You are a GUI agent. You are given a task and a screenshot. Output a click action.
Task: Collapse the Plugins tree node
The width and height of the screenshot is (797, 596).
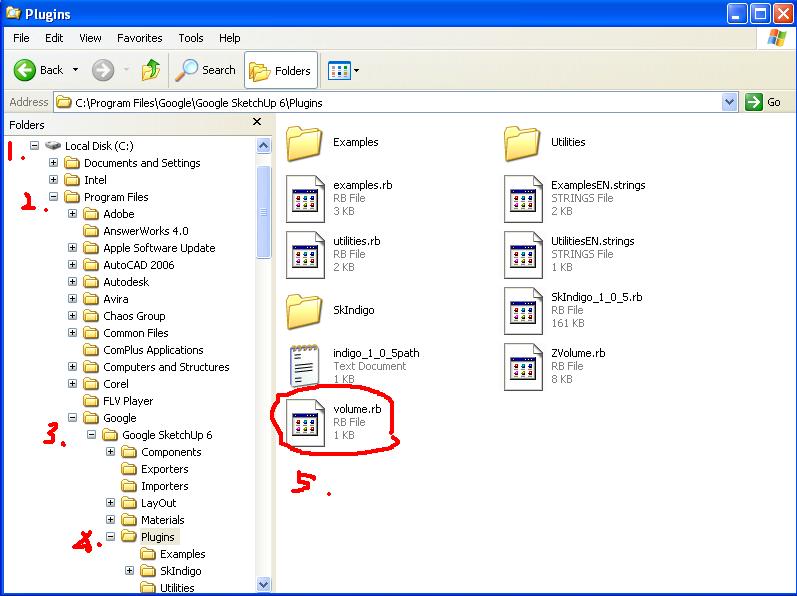pos(110,537)
